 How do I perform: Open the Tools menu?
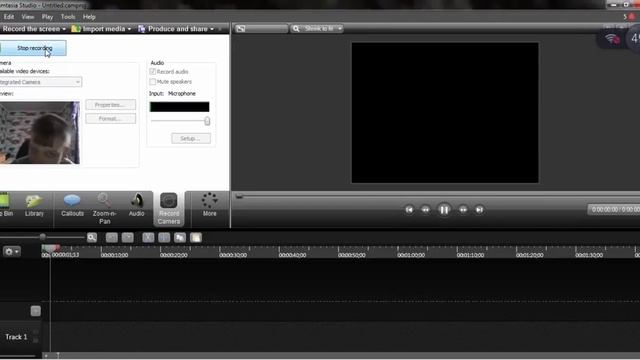(x=68, y=17)
